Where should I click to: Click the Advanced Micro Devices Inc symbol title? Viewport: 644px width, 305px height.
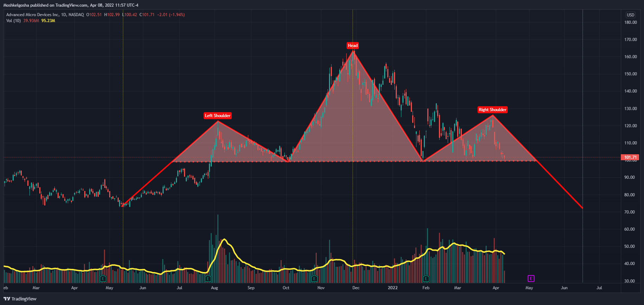click(33, 15)
